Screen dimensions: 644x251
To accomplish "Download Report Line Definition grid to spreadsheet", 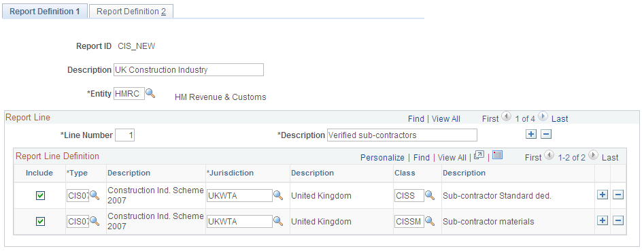I will pyautogui.click(x=497, y=155).
